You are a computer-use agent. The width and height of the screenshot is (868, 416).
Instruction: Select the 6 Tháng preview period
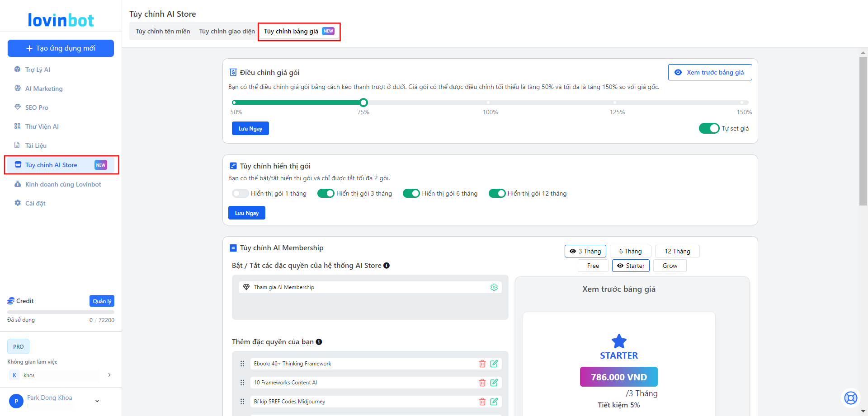(x=630, y=251)
